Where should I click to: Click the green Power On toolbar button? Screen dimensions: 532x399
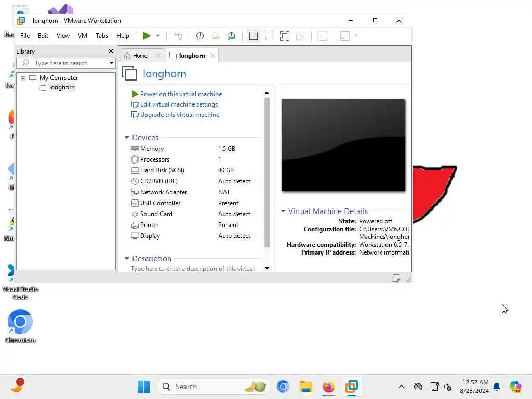click(x=147, y=36)
